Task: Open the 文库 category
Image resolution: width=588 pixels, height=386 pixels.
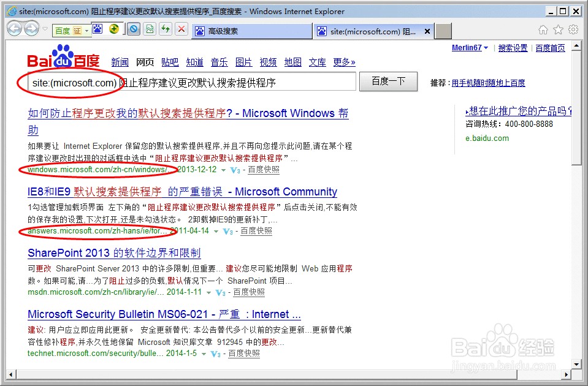Action: pyautogui.click(x=317, y=62)
